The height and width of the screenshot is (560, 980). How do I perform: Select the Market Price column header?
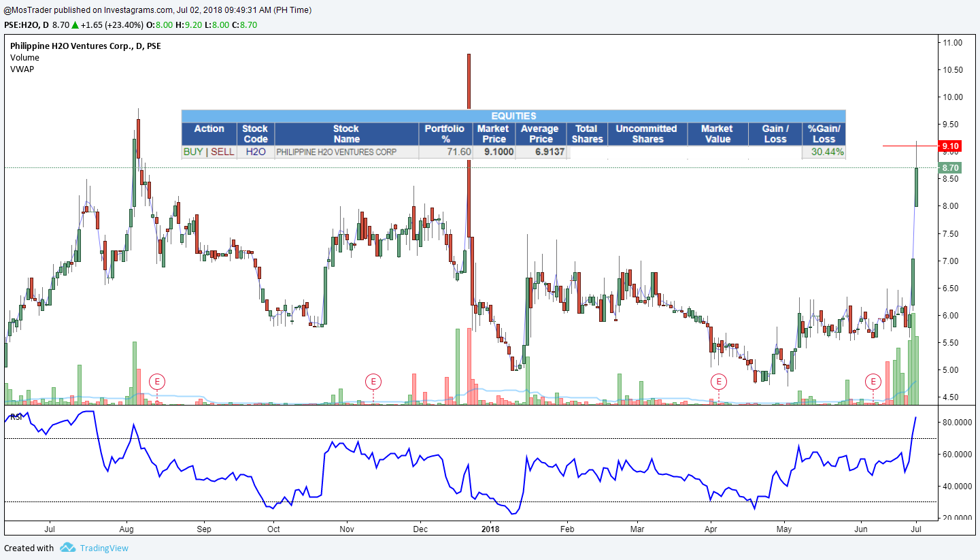click(x=494, y=133)
